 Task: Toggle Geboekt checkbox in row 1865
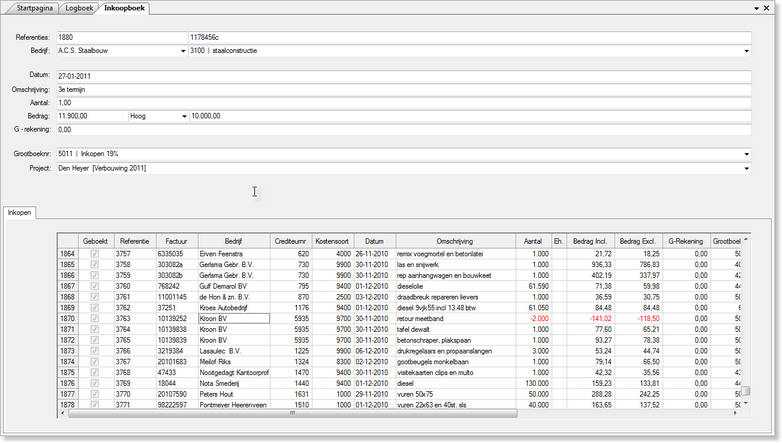95,264
